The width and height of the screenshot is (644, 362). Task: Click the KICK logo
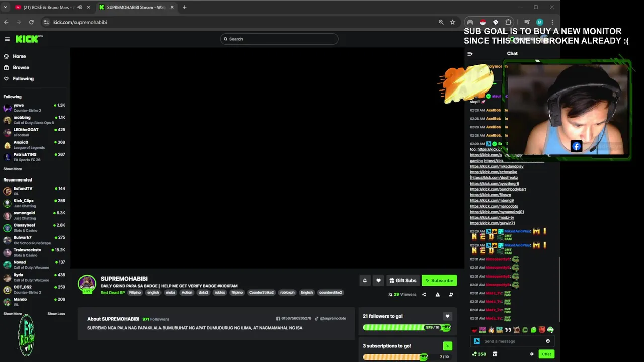coord(29,39)
